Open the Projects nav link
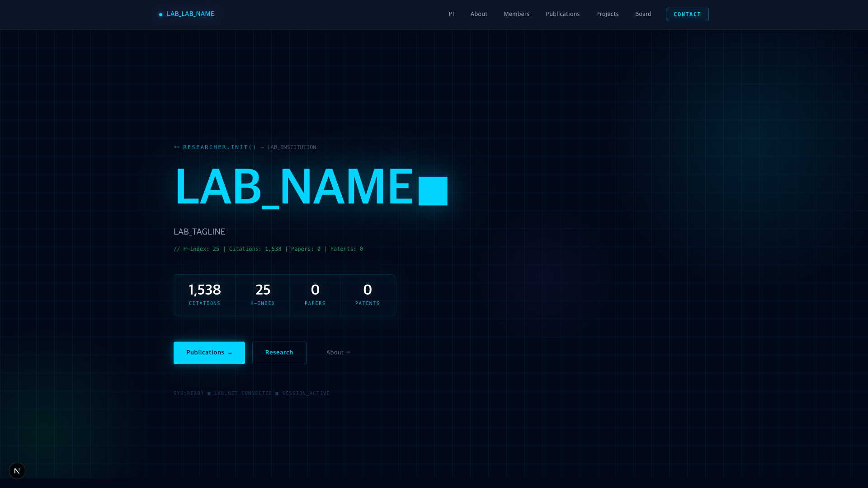This screenshot has height=488, width=868. click(607, 14)
